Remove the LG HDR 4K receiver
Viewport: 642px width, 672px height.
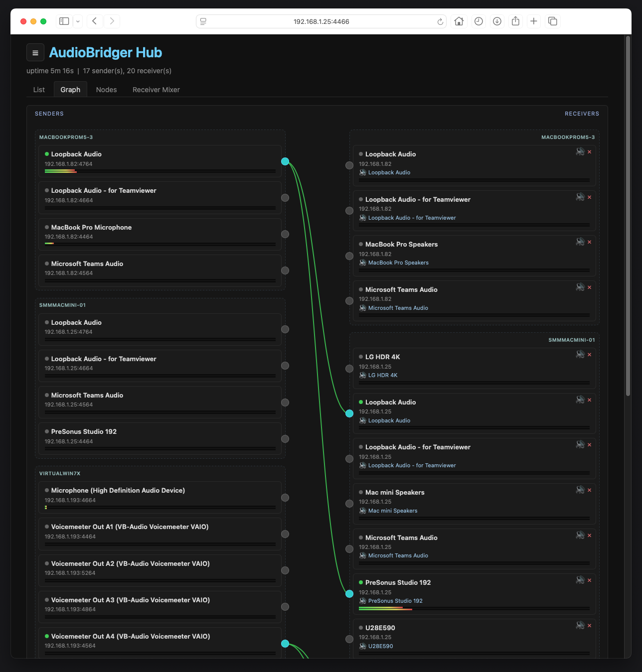589,355
